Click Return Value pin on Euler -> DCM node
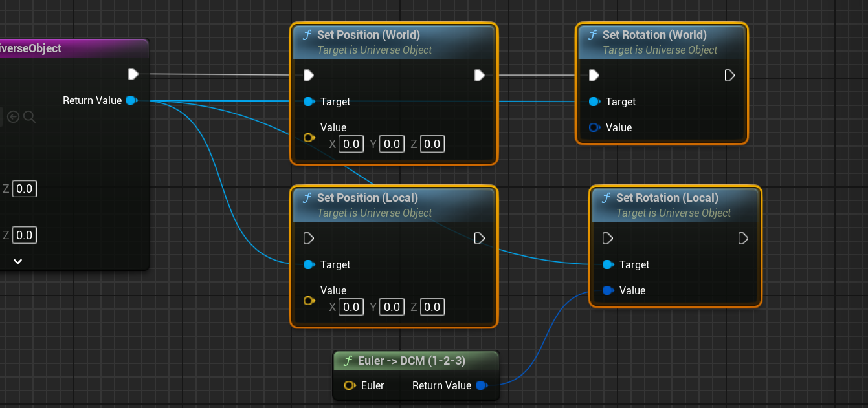 click(481, 385)
